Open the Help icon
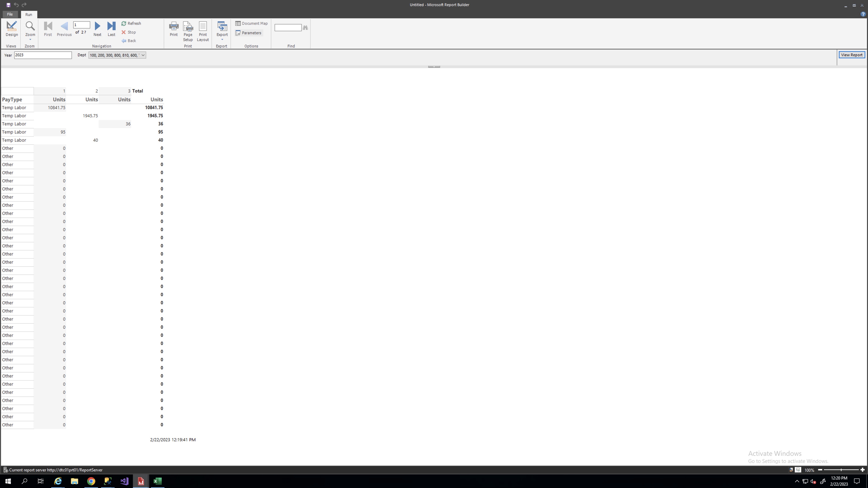The height and width of the screenshot is (488, 868). (x=863, y=14)
